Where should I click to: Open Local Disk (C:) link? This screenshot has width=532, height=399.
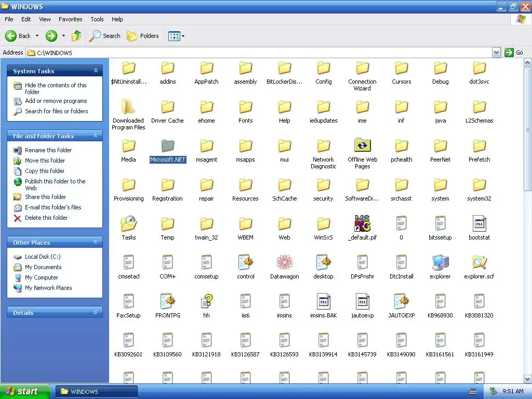[43, 257]
